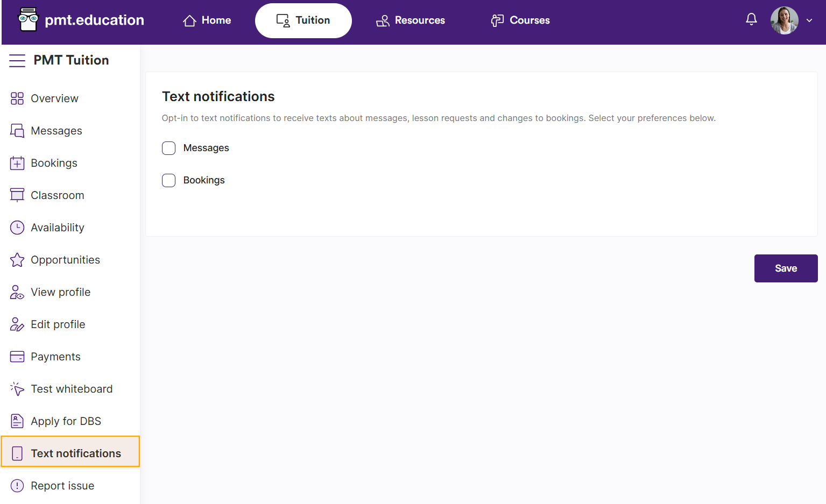
Task: Open the Edit profile page link
Action: [58, 324]
